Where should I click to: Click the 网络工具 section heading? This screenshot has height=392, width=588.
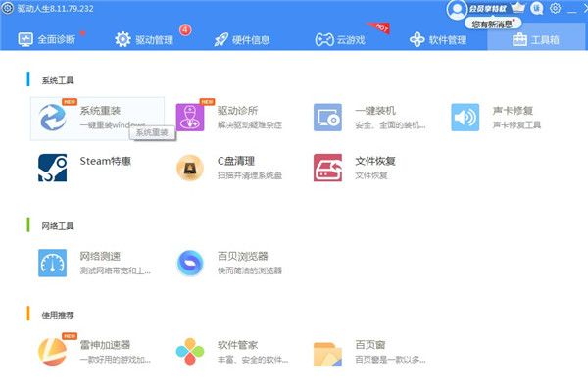point(58,226)
